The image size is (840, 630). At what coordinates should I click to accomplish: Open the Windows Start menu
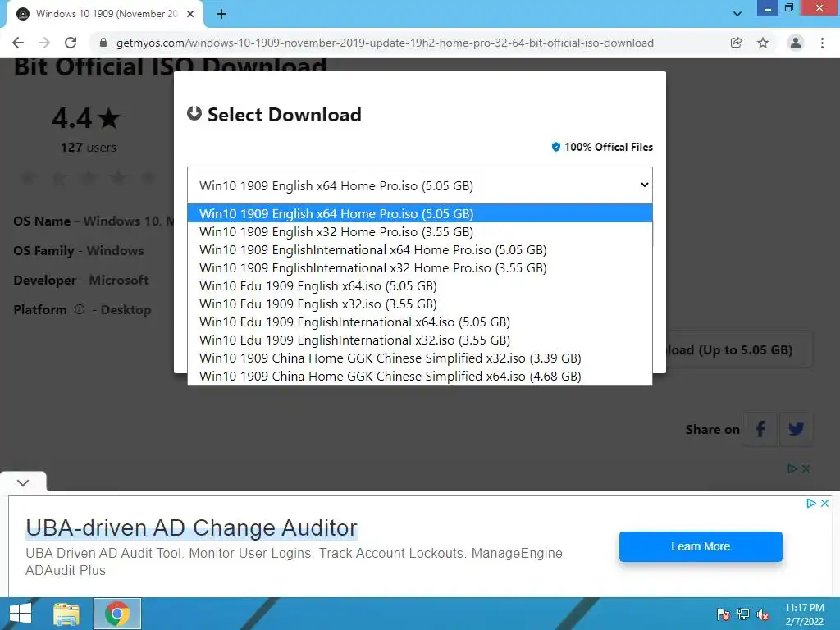pyautogui.click(x=21, y=614)
